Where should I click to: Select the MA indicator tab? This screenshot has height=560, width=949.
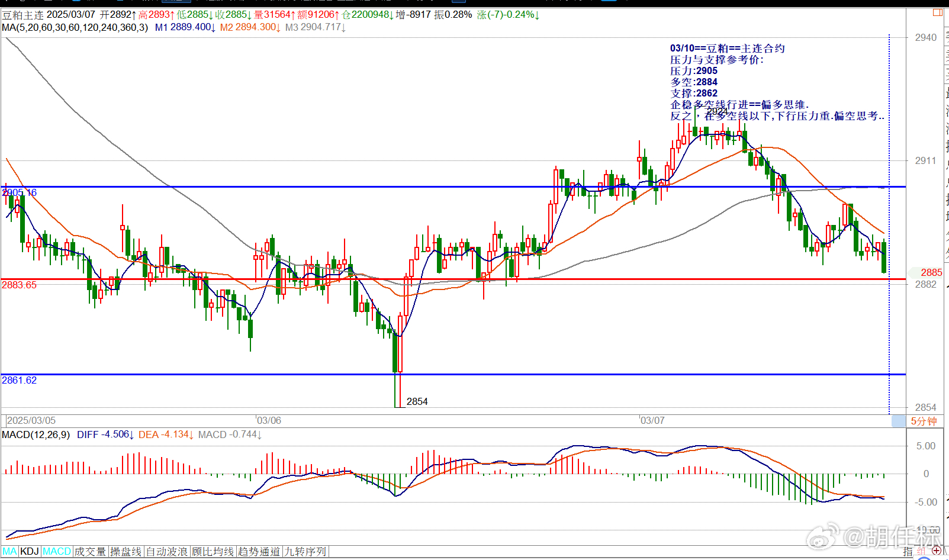[9, 552]
